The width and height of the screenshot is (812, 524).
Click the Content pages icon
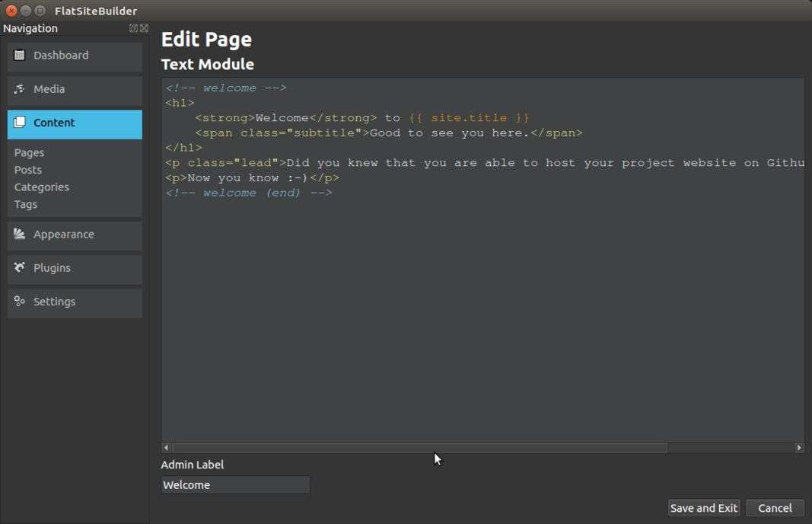tap(20, 123)
